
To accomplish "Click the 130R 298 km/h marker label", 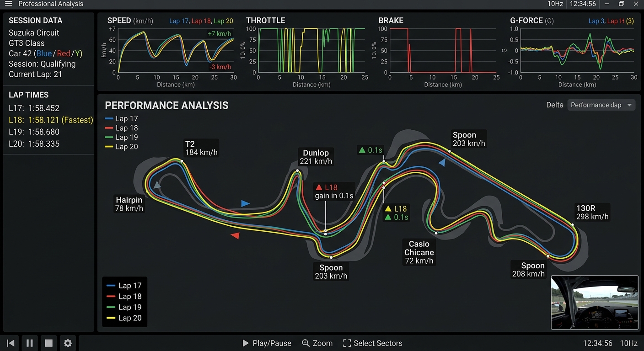I will tap(592, 213).
